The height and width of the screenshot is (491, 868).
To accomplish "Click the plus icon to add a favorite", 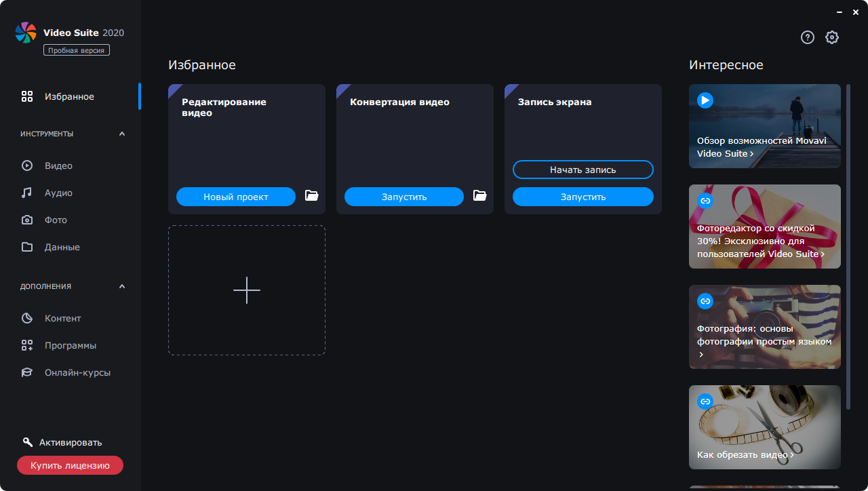I will [247, 290].
